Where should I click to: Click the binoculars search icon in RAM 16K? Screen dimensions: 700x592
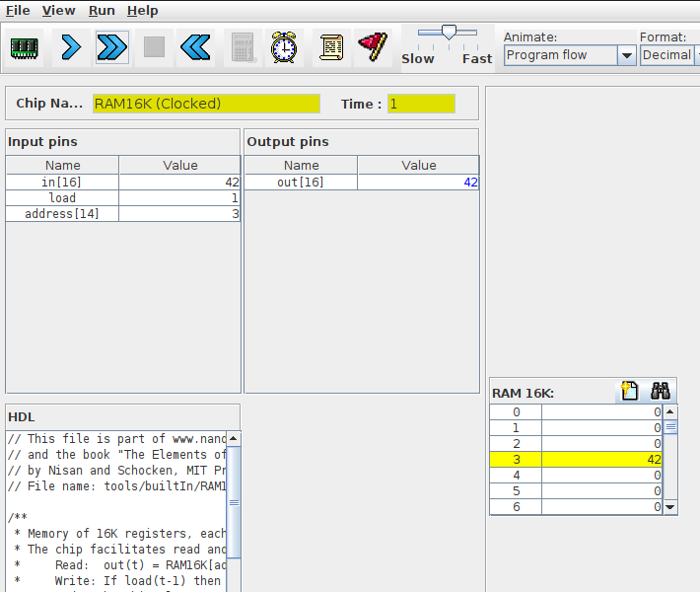point(660,392)
